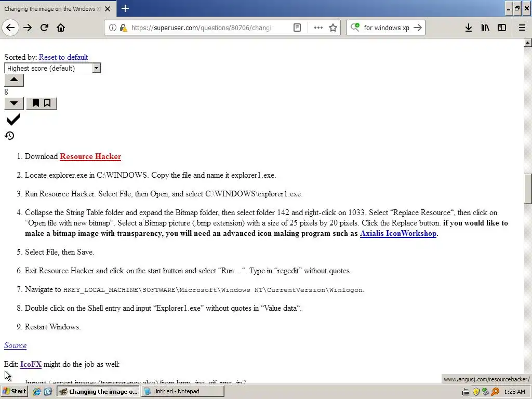Viewport: 532px width, 399px height.
Task: Open the downloads panel
Action: [x=469, y=28]
